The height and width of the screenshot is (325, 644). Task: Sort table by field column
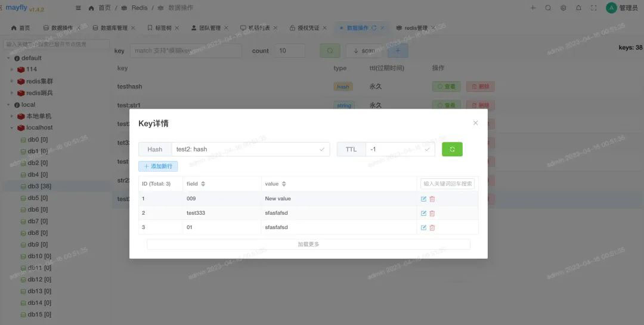[203, 184]
